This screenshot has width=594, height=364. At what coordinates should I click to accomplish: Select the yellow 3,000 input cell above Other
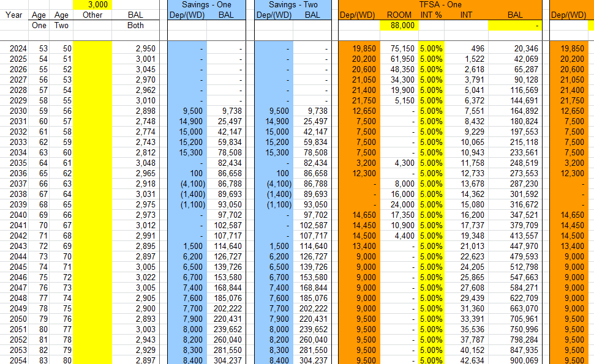[x=92, y=4]
